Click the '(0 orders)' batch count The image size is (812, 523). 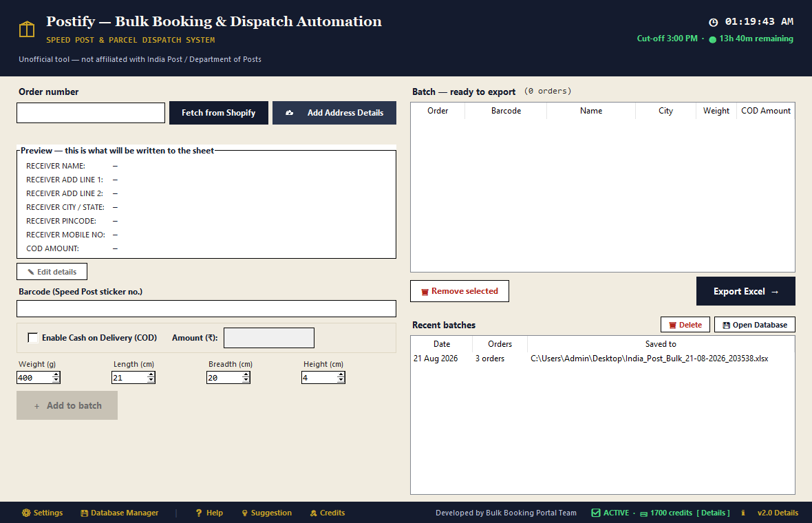click(547, 91)
